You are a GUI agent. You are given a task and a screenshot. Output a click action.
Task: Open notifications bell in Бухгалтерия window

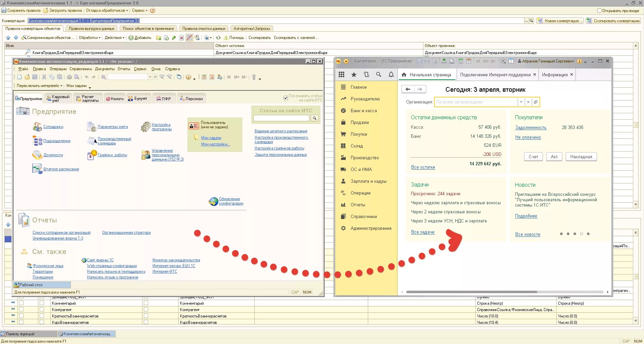click(391, 75)
